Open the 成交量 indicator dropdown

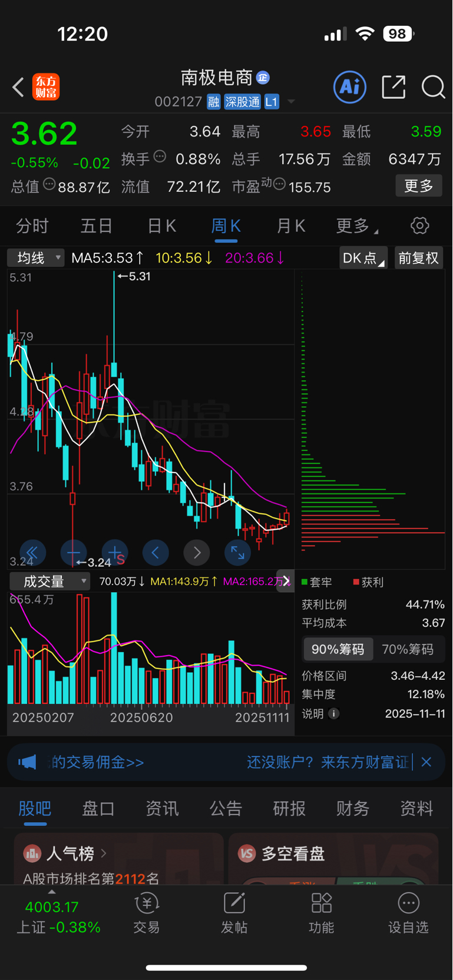(x=49, y=582)
